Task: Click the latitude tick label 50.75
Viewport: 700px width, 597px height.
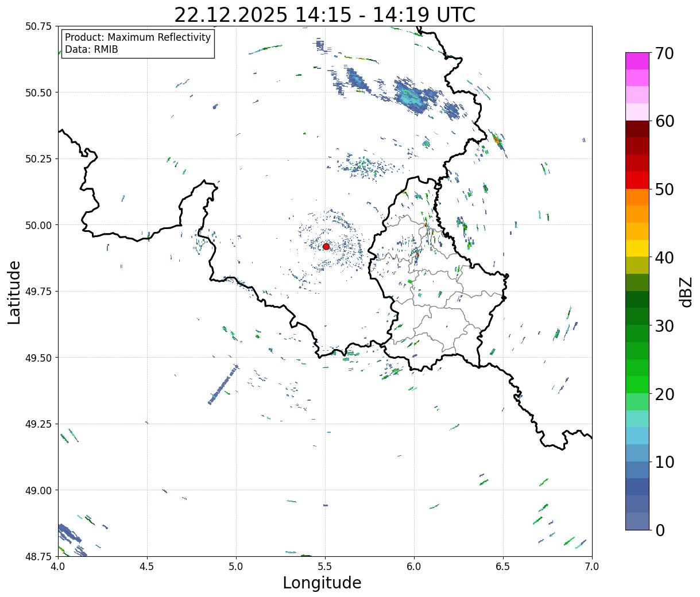Action: pos(38,26)
